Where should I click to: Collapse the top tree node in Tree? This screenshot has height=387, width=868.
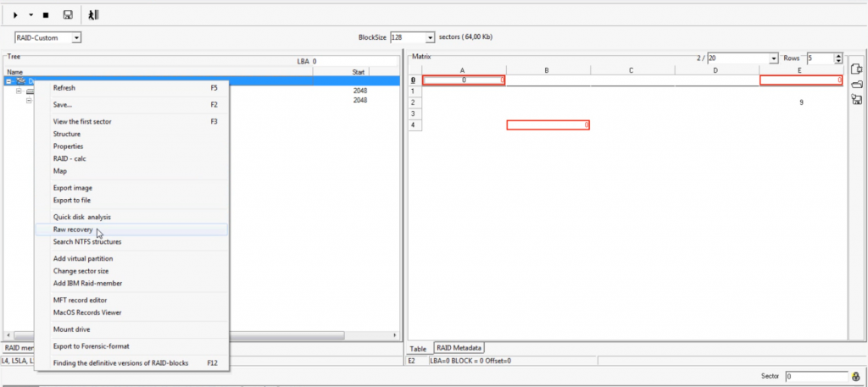pyautogui.click(x=9, y=82)
